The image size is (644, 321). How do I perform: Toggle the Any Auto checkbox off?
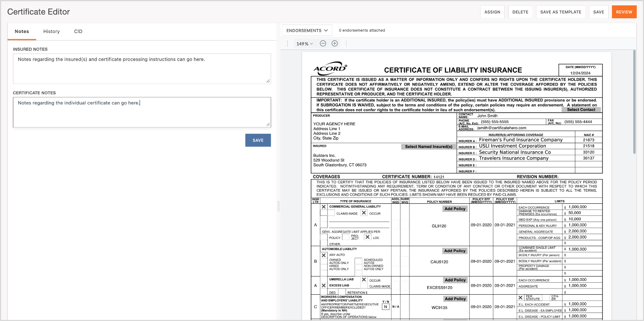tap(324, 255)
